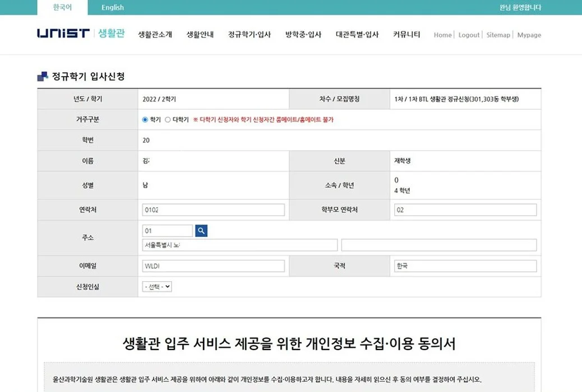Click the 차수 / 모집명칭 label cell

(339, 99)
